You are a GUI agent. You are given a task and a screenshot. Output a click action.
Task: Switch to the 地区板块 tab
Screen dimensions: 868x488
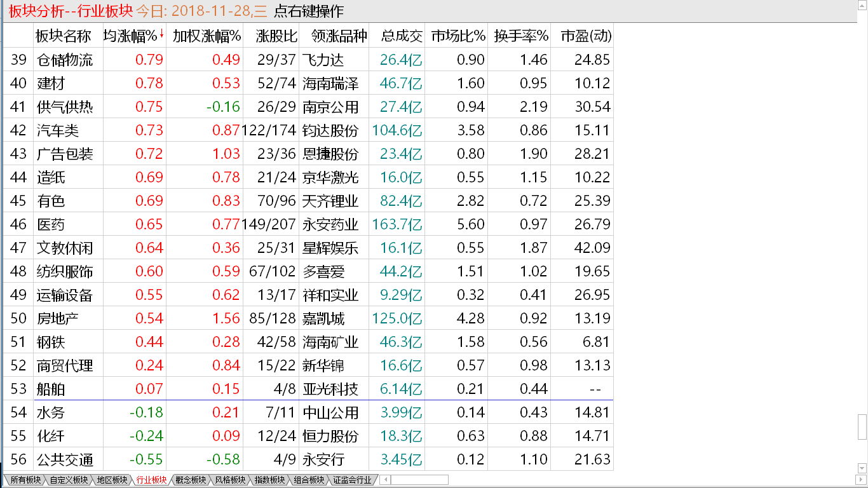112,480
